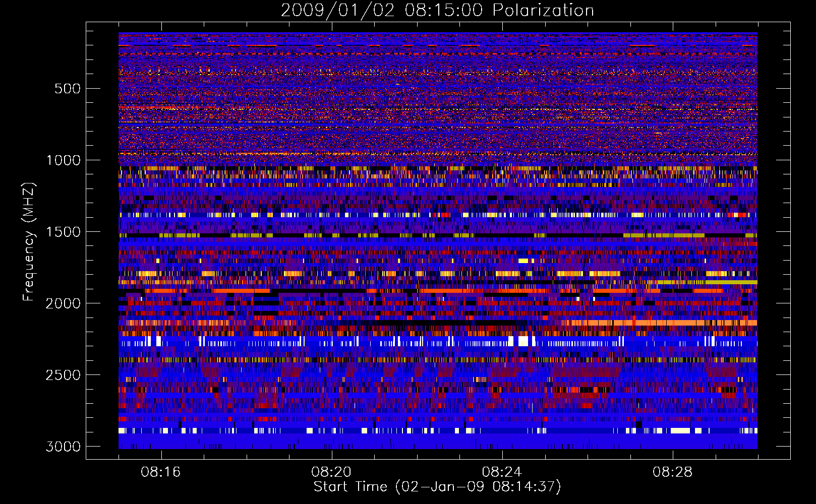The image size is (816, 504).
Task: Click the 1000 frequency tick label
Action: (x=64, y=160)
